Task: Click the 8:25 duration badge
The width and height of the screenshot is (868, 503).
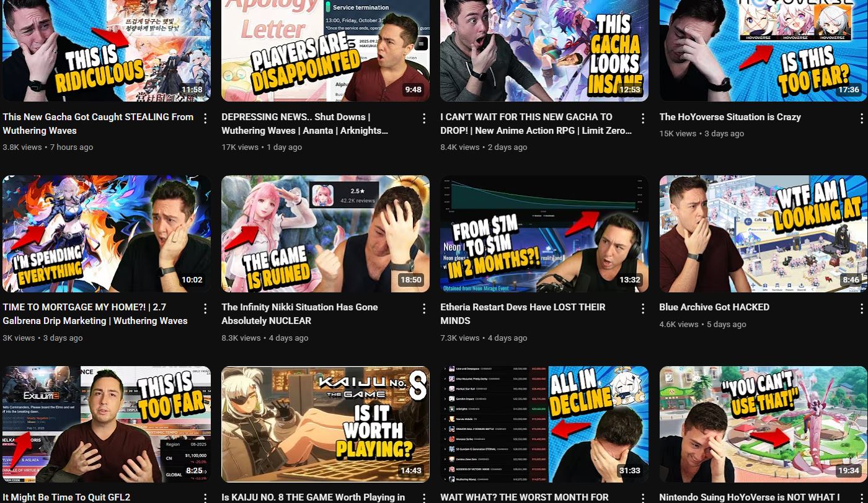Action: tap(194, 471)
